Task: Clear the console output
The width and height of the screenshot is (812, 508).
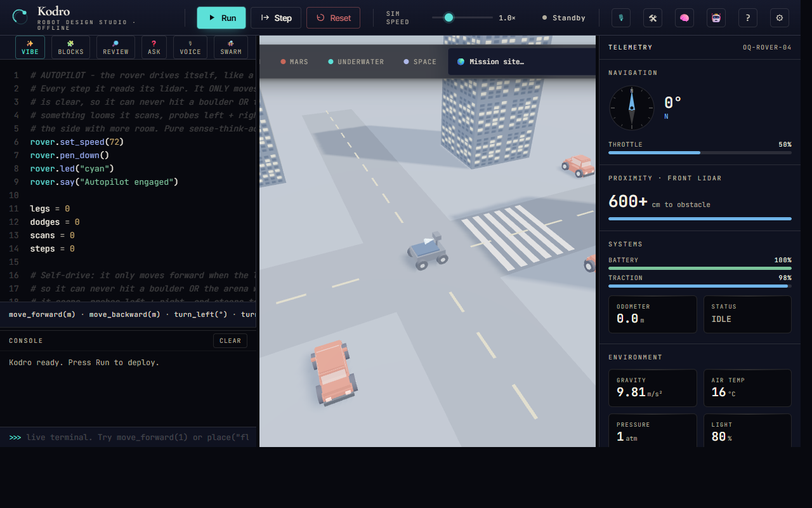Action: 230,341
